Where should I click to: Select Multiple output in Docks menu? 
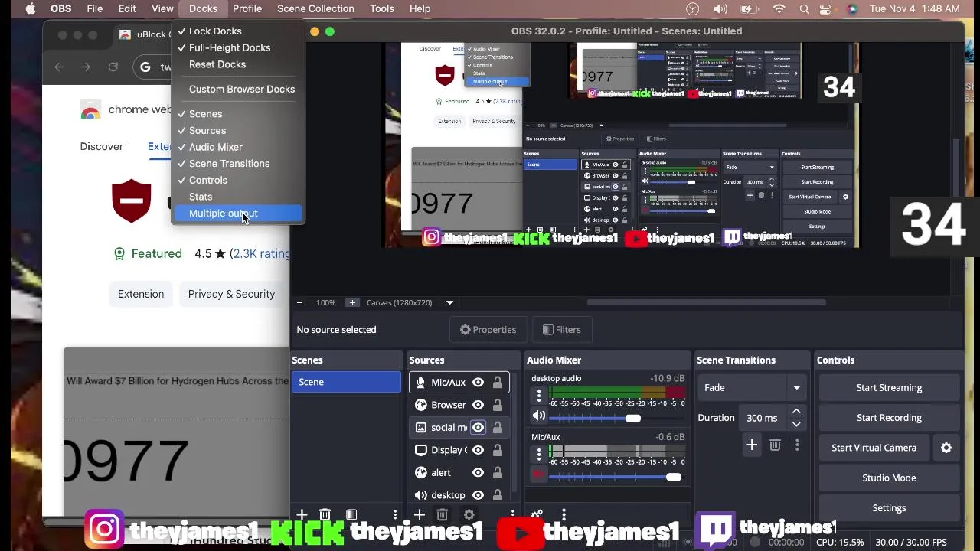[237, 214]
